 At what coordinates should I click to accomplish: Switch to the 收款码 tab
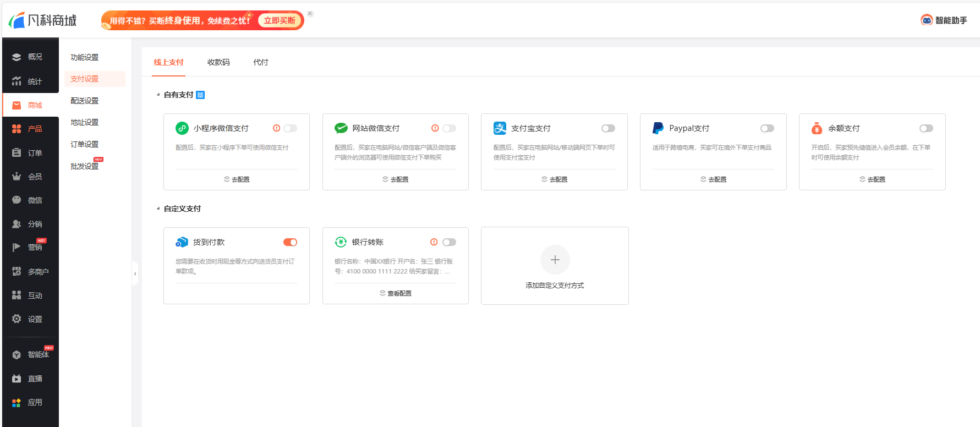click(218, 62)
